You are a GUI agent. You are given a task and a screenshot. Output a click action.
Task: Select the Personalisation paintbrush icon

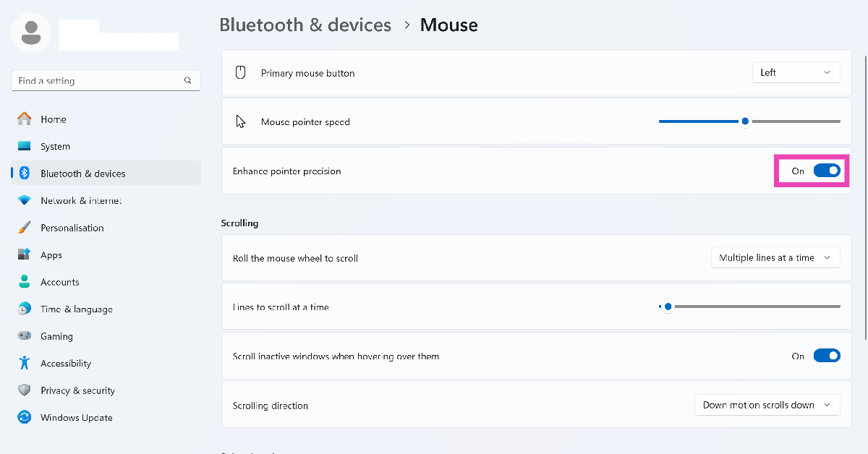click(x=25, y=228)
